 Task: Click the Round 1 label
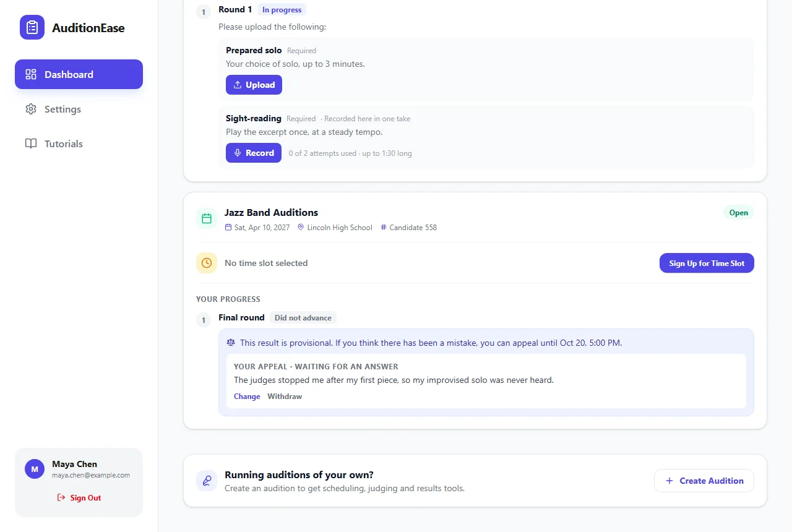[235, 9]
